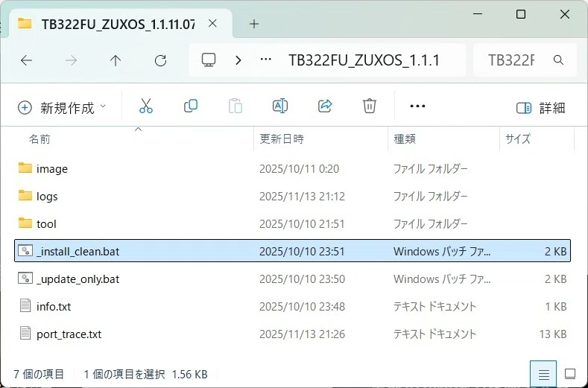
Task: Click the _install_clean.bat file icon
Action: [x=25, y=250]
